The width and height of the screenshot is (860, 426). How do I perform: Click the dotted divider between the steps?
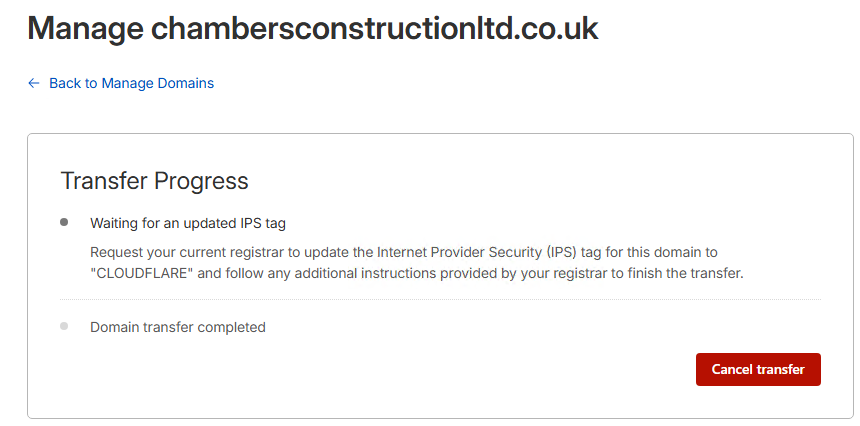click(440, 299)
